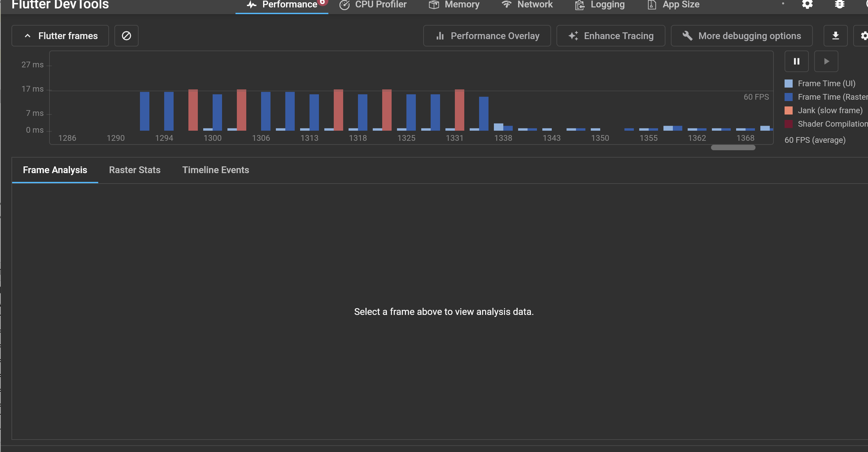Switch to Raster Stats tab
Viewport: 868px width, 452px height.
pos(135,170)
